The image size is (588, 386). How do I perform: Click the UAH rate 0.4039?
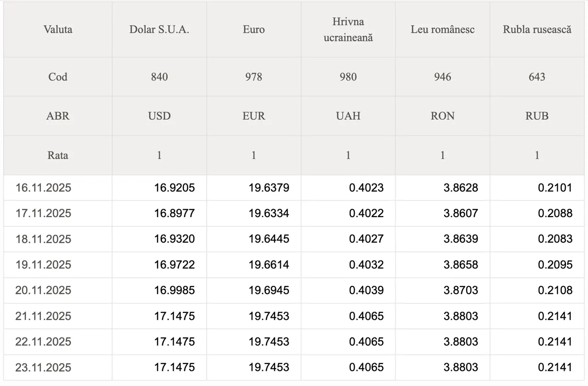366,291
